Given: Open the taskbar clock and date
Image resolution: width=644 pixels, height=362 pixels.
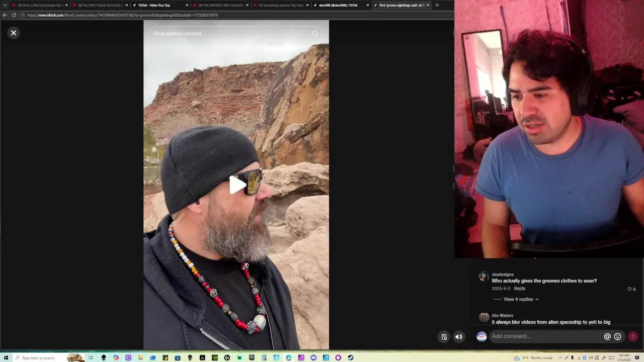Looking at the screenshot, I should [624, 357].
